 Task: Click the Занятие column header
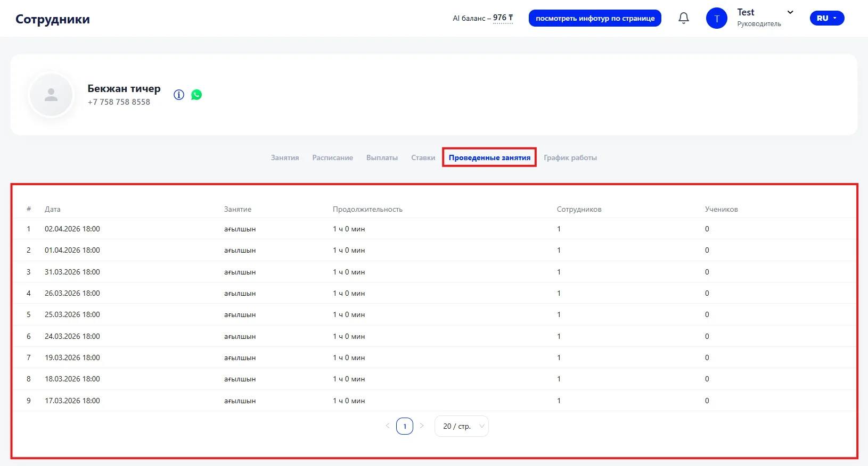pos(238,209)
